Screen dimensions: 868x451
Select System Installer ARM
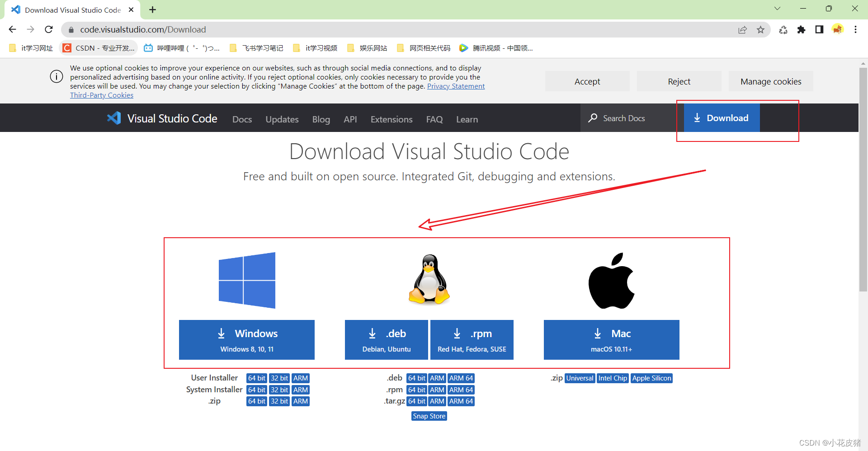301,390
